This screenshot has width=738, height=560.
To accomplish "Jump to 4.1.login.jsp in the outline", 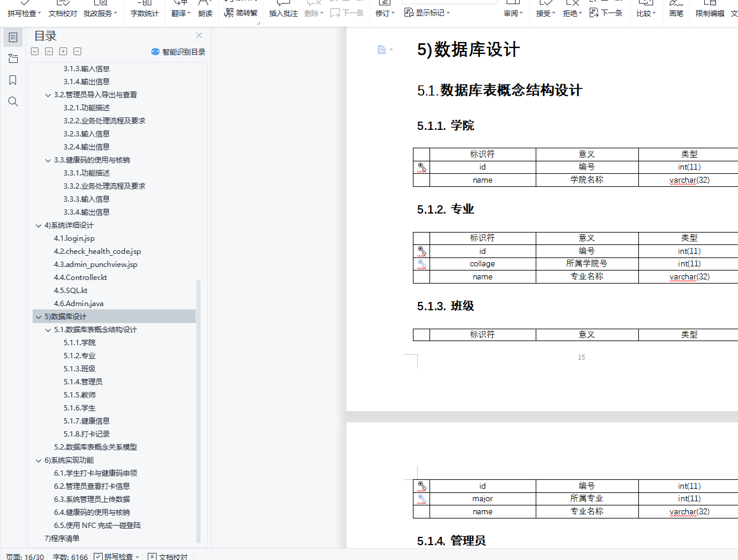I will 74,238.
